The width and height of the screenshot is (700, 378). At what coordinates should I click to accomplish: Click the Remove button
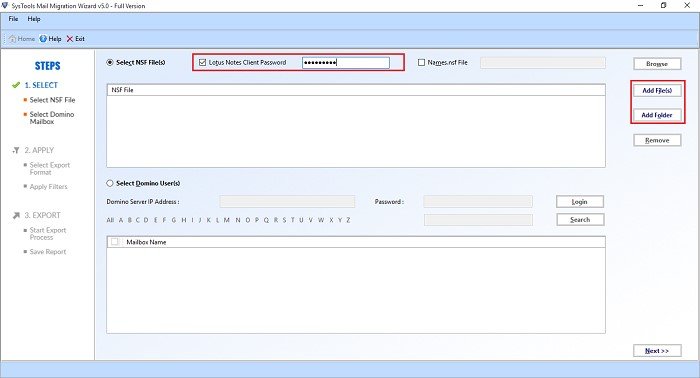click(x=657, y=140)
